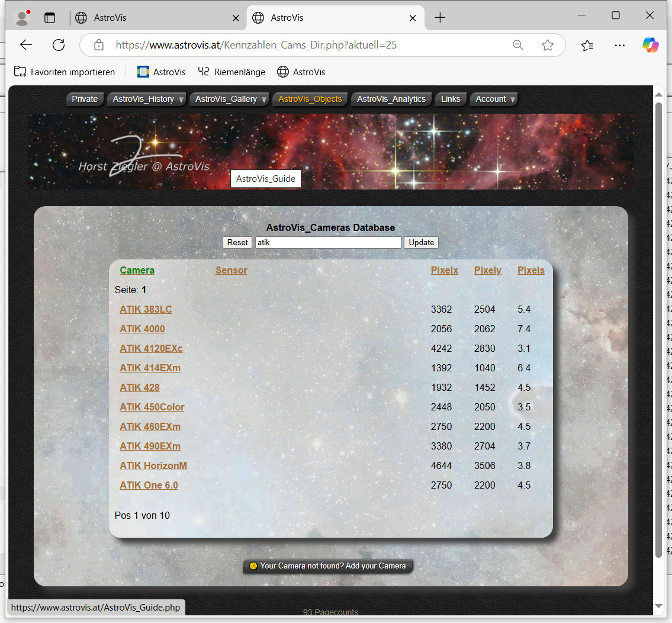Image resolution: width=672 pixels, height=623 pixels.
Task: Open the Riemenlänge bookmark
Action: coord(231,72)
